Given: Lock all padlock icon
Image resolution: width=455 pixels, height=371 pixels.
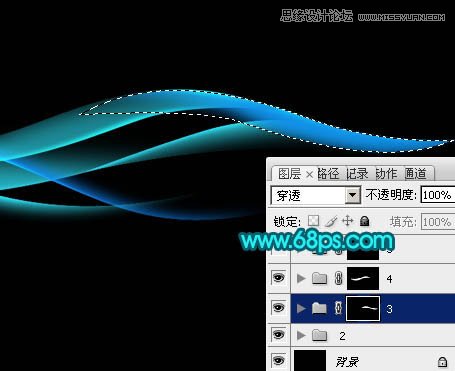Looking at the screenshot, I should (x=365, y=221).
